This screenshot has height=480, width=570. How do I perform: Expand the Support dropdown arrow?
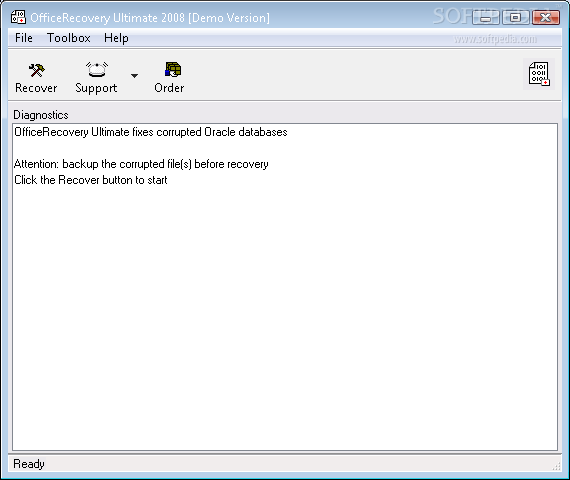point(134,76)
